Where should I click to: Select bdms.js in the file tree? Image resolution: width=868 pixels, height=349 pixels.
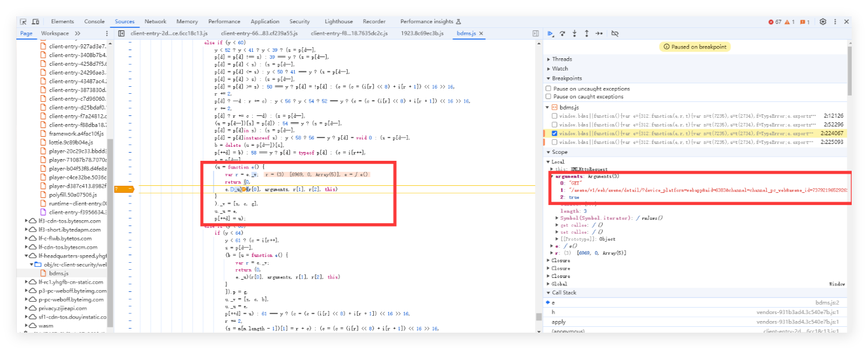[59, 273]
